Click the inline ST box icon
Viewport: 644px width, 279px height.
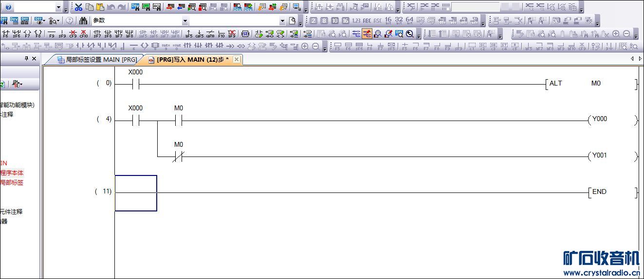[245, 35]
